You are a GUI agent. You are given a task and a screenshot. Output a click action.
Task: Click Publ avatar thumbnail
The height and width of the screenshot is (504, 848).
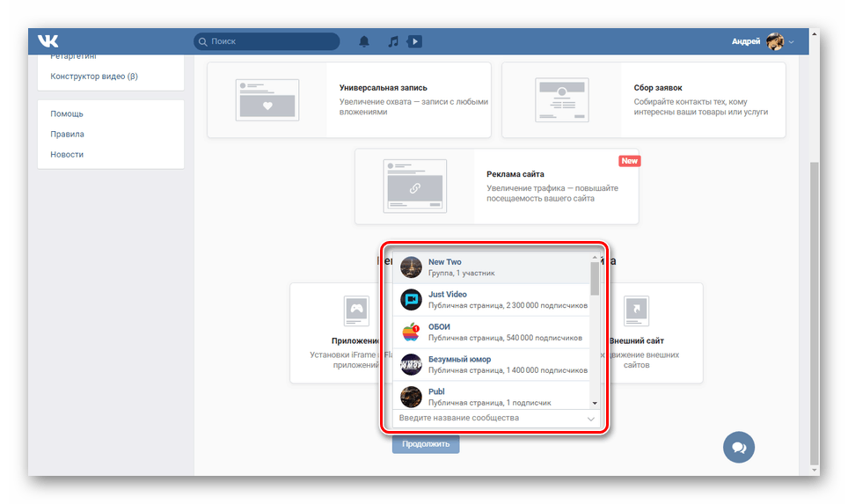point(411,397)
